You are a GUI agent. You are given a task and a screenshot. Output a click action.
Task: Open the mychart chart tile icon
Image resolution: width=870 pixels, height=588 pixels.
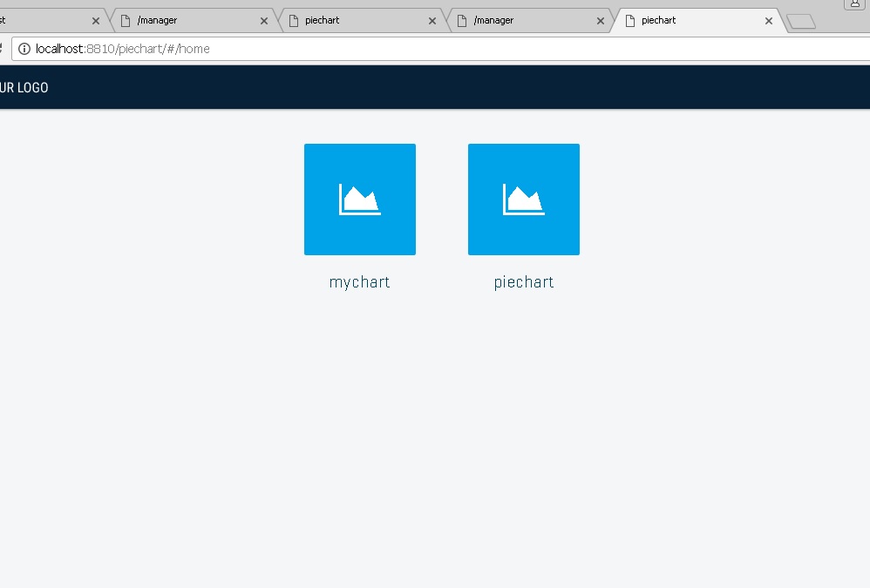[x=359, y=199]
